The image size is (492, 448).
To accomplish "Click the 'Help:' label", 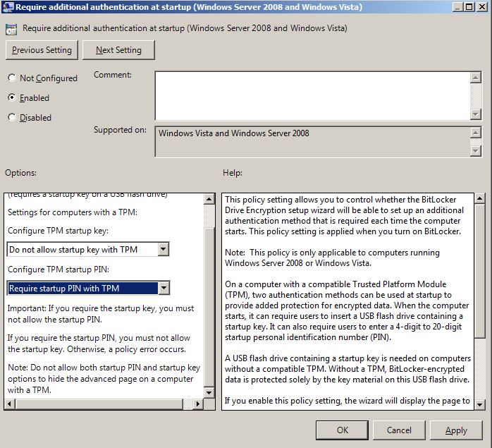I will point(233,173).
